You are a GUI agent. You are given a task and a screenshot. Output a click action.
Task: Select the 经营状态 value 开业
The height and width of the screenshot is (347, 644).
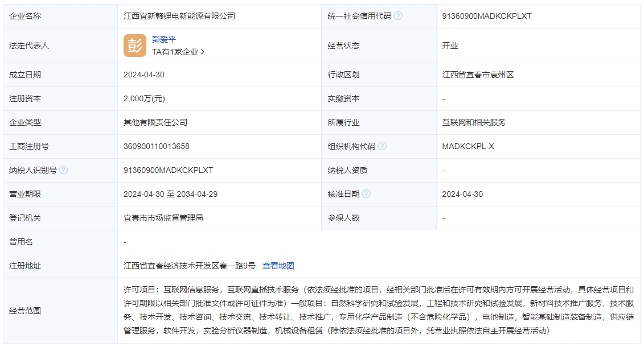pyautogui.click(x=449, y=46)
